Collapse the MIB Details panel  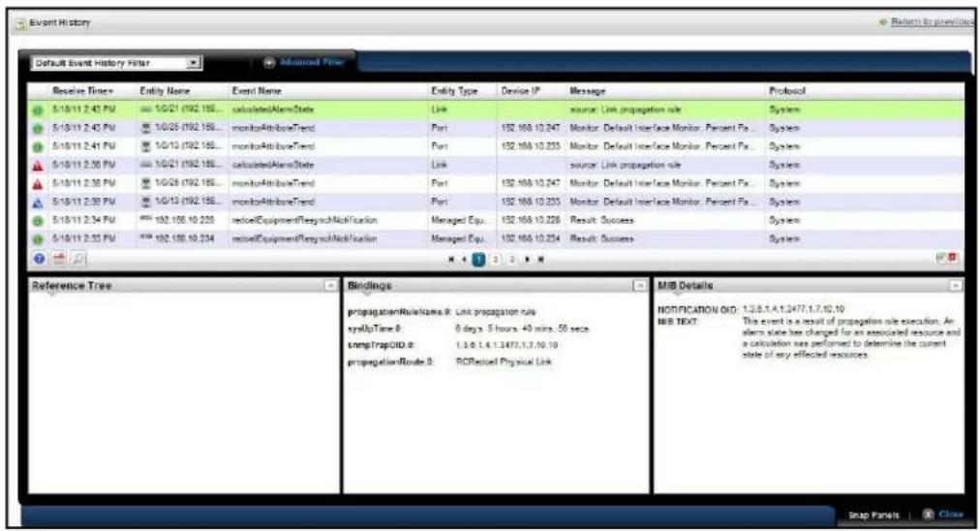coord(956,286)
